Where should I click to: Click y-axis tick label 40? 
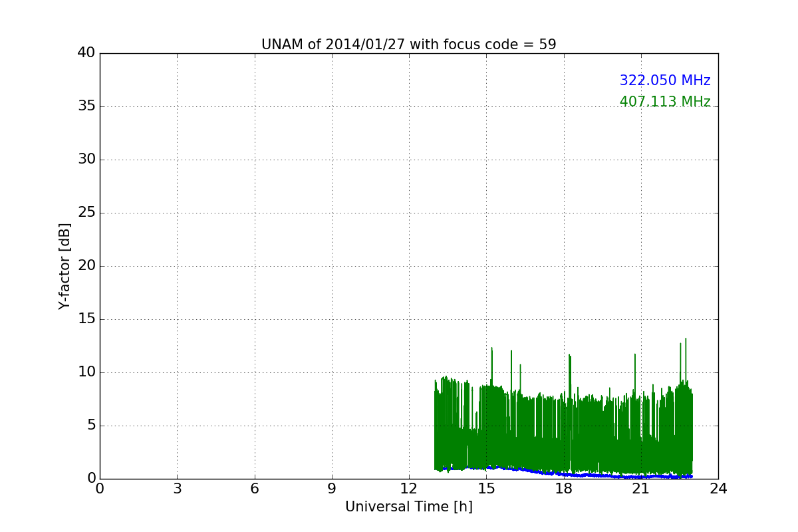[86, 53]
